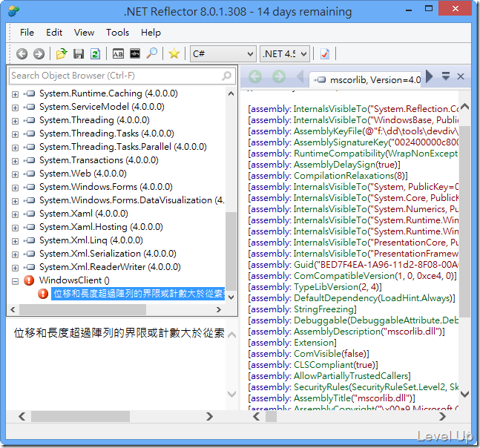Expand System.Web node

[x=15, y=174]
